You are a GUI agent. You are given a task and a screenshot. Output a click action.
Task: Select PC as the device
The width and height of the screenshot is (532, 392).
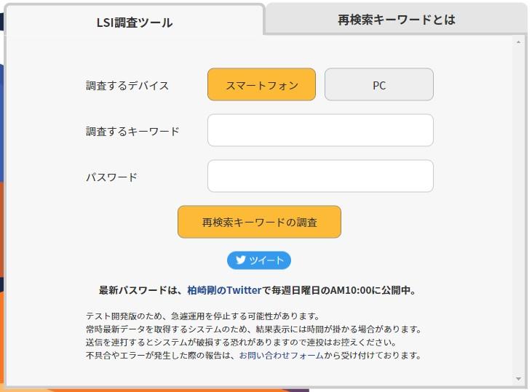pos(378,85)
